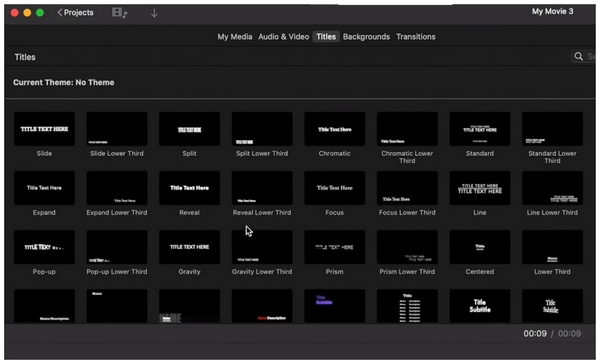Pick the Centered title thumbnail
This screenshot has height=364, width=600.
480,247
